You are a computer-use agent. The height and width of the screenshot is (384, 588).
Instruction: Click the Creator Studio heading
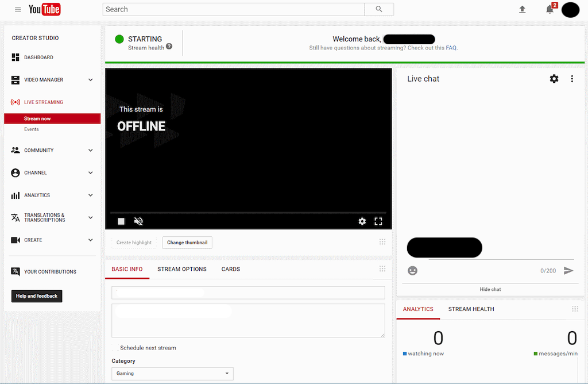click(35, 38)
